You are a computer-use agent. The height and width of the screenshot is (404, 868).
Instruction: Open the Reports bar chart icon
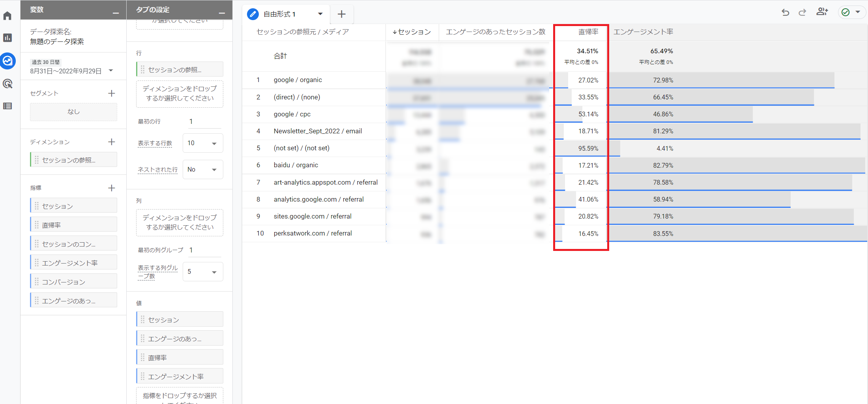point(7,38)
